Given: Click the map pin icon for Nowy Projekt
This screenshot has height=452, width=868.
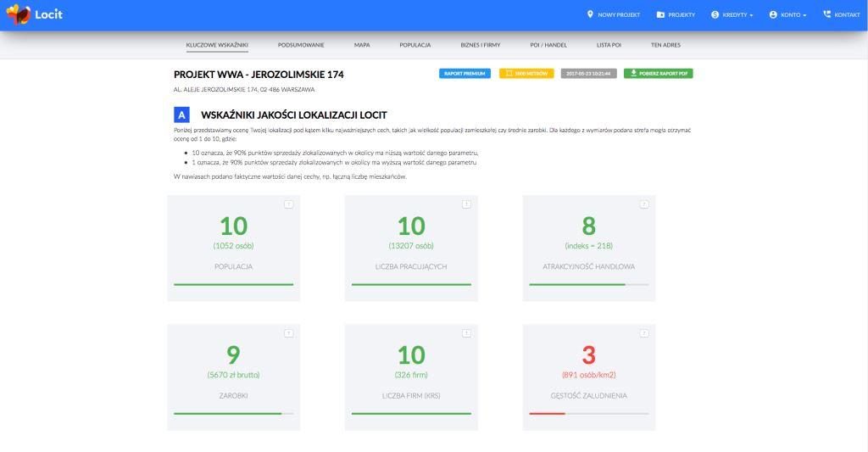Looking at the screenshot, I should click(x=590, y=14).
